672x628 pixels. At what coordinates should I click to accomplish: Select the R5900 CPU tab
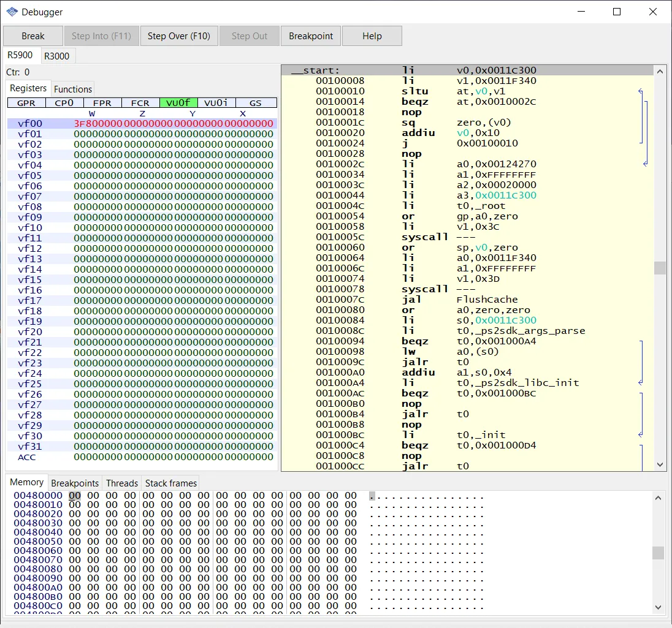click(20, 55)
